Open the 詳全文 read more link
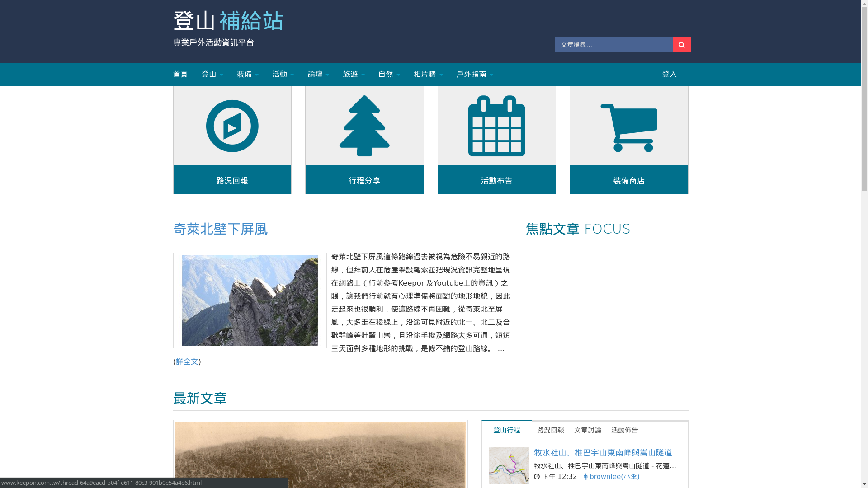Screen dimensions: 868x488 [x=187, y=361]
